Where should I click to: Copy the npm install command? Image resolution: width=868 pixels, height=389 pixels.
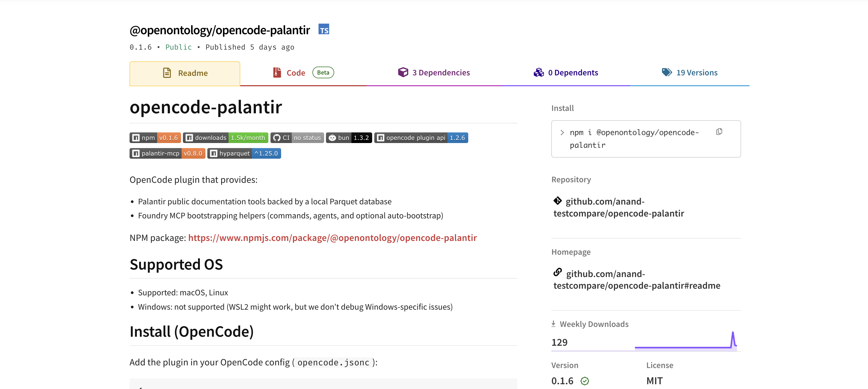(719, 132)
